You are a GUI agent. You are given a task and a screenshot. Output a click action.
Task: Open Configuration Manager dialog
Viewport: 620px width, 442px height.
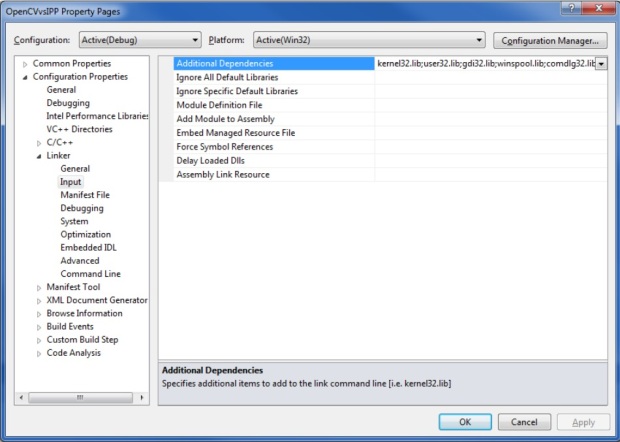(x=550, y=40)
